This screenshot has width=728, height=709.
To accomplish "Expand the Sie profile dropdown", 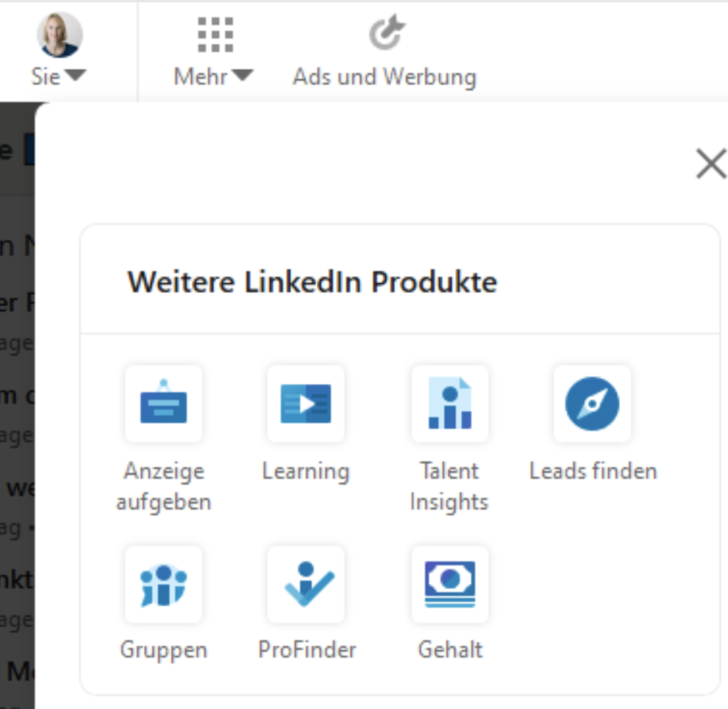I will click(75, 75).
